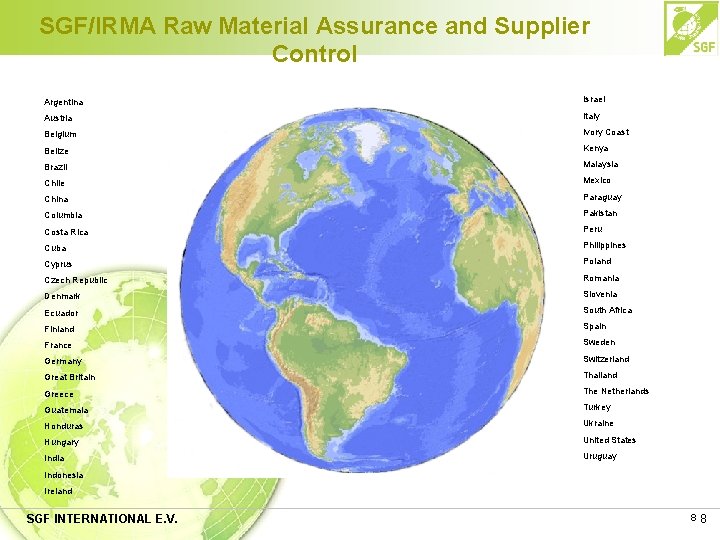Select 'Pakistan' in the right list
The width and height of the screenshot is (720, 540).
point(600,213)
